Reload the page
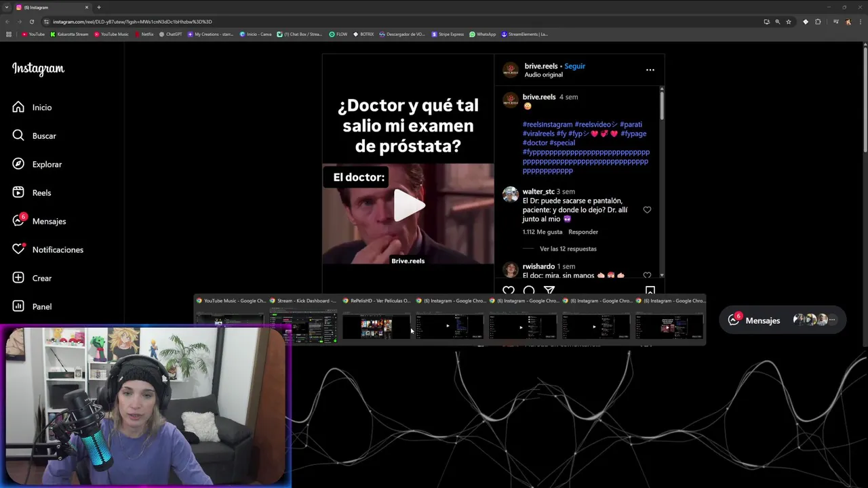 (32, 22)
